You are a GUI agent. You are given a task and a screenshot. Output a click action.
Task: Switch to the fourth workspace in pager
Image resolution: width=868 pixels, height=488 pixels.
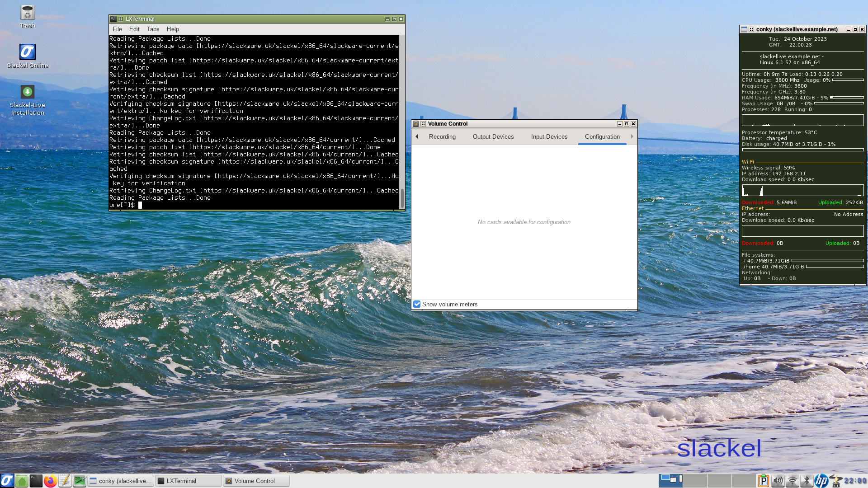pos(744,481)
